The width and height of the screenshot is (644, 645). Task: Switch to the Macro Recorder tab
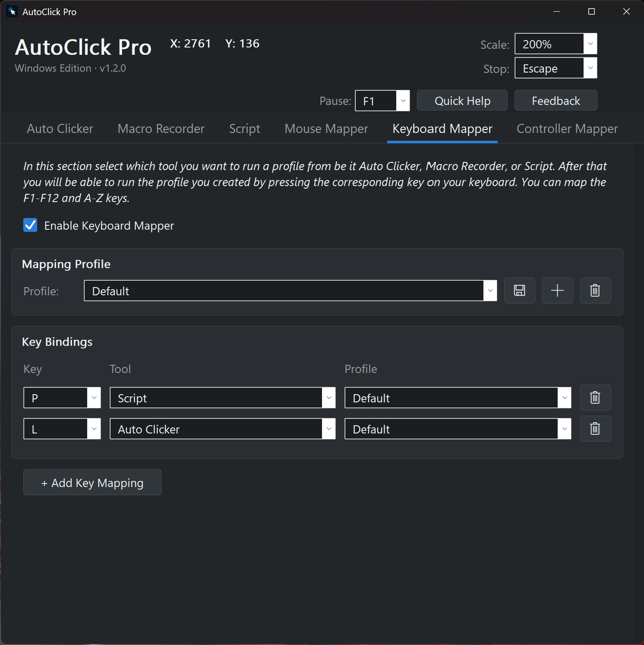point(161,129)
